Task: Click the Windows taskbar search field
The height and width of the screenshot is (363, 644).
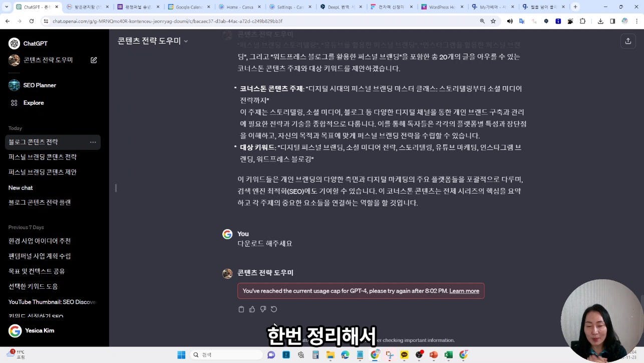Action: (227, 354)
